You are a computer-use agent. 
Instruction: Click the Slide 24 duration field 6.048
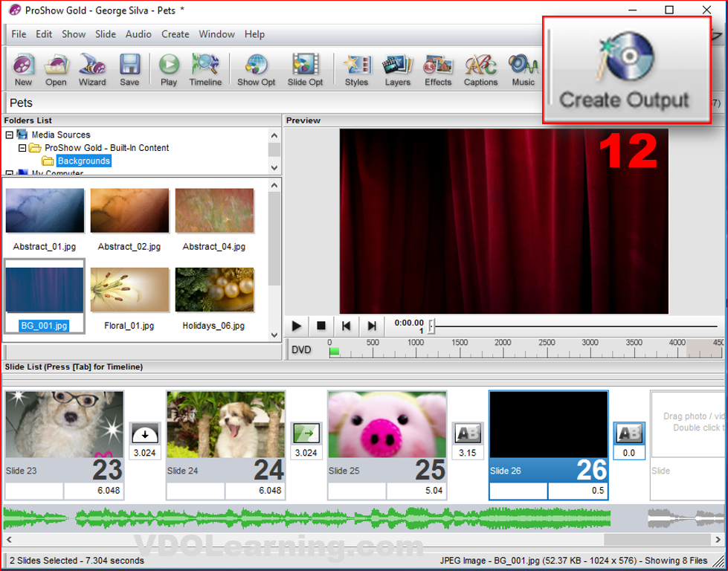click(255, 491)
